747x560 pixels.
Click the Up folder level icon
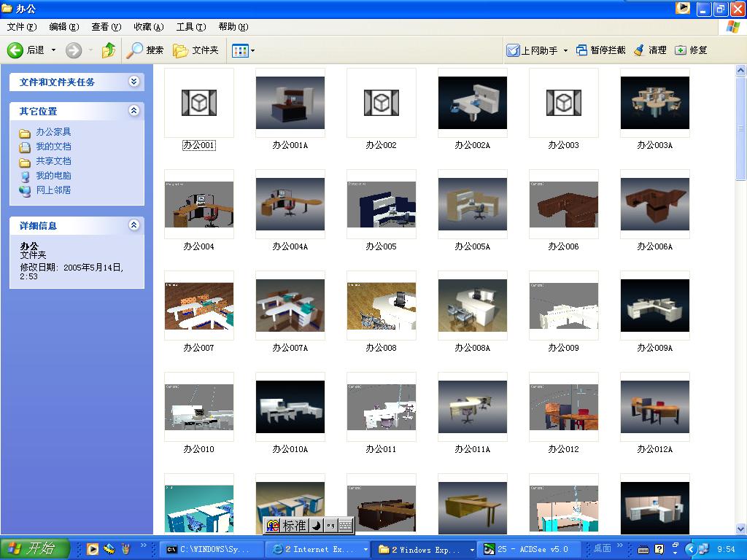click(x=109, y=50)
